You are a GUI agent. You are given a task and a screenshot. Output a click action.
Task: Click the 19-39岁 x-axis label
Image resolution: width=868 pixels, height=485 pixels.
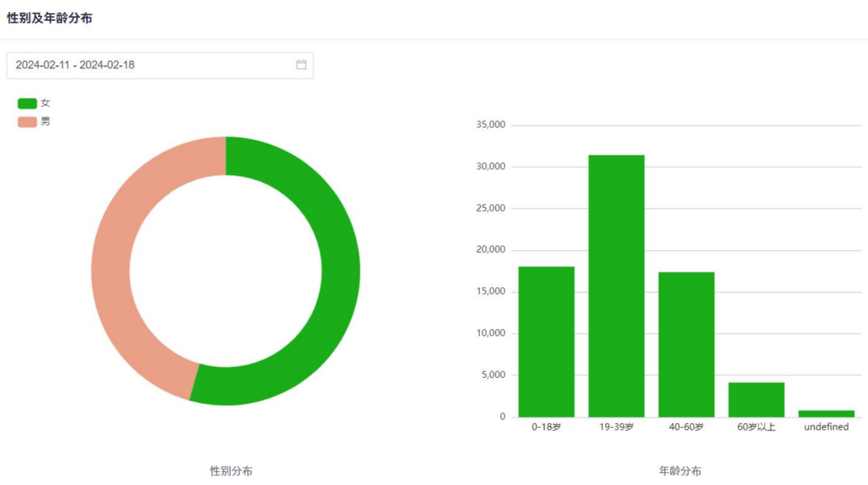click(616, 427)
